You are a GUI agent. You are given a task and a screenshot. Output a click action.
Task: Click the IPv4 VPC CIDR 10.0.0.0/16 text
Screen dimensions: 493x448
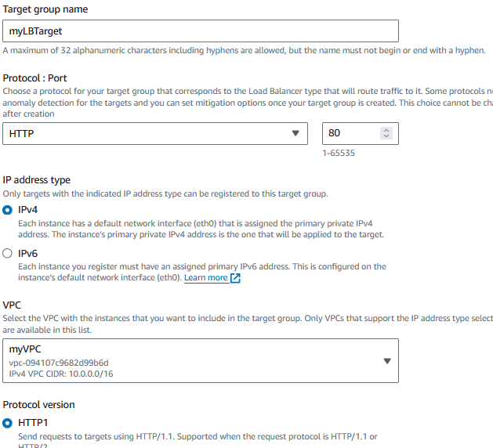click(x=61, y=374)
